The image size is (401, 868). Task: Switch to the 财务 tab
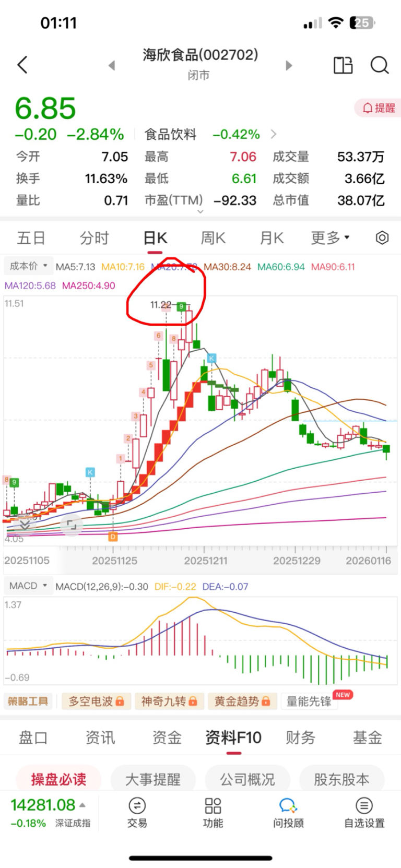(300, 738)
